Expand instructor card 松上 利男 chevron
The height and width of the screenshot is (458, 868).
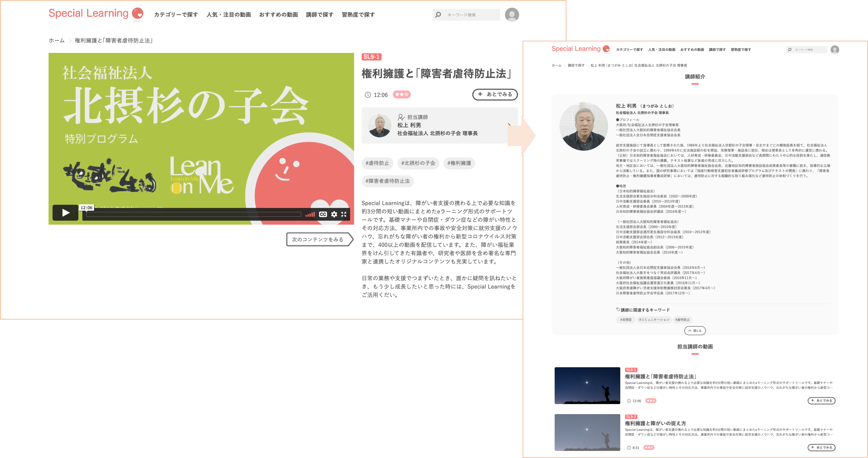(x=509, y=125)
